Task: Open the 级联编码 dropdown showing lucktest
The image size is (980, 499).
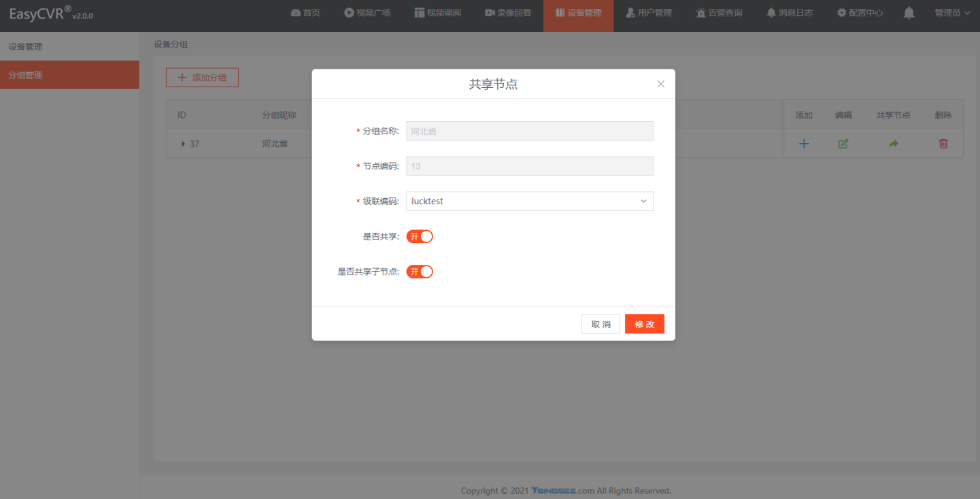Action: [530, 201]
